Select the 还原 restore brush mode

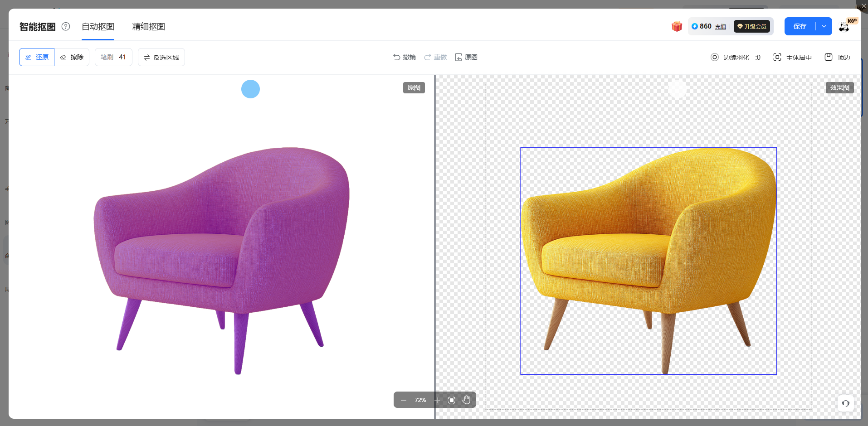click(x=37, y=57)
